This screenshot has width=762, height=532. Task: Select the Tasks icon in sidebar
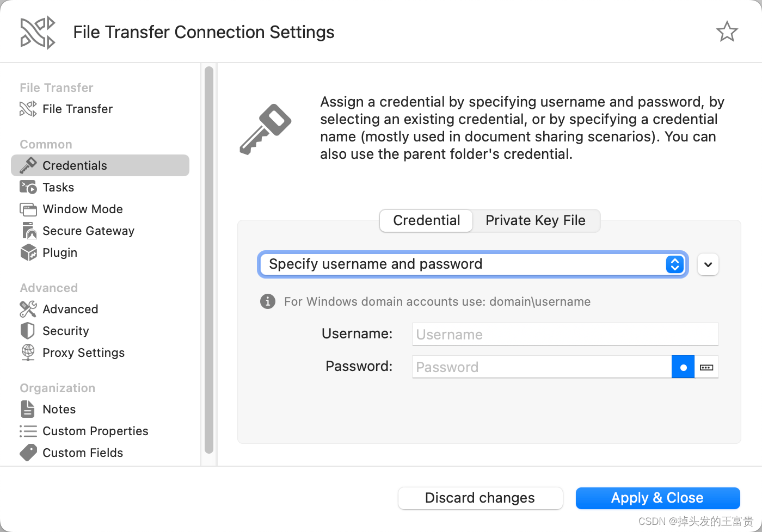click(28, 187)
